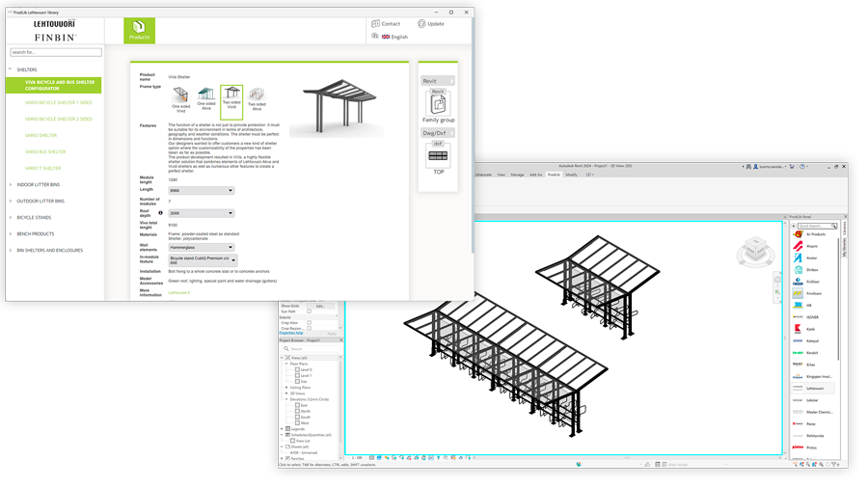Toggle the Crop View checkbox

coord(309,322)
